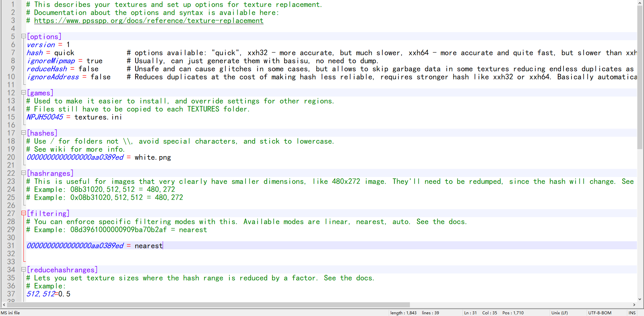Click the 'MS ini file' language status entry

pos(10,313)
